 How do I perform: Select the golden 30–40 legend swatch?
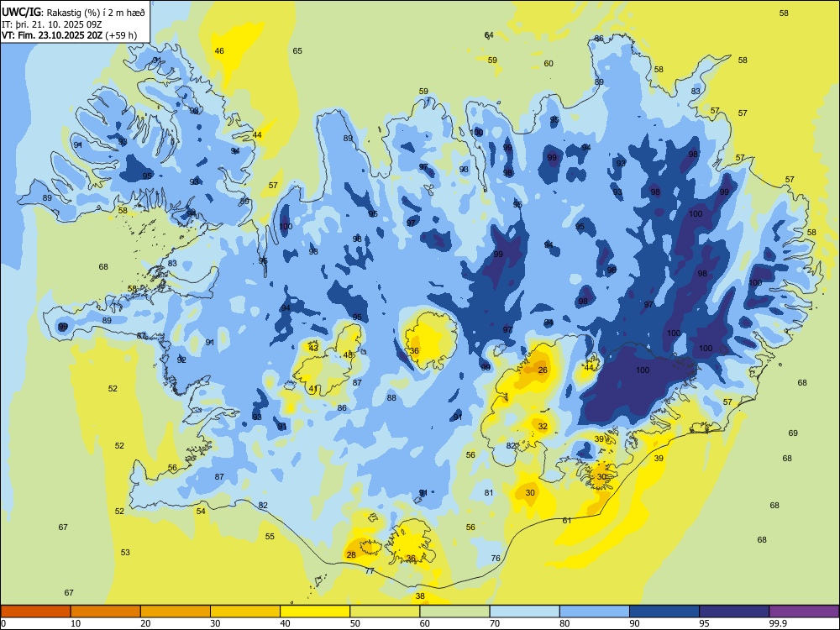245,612
